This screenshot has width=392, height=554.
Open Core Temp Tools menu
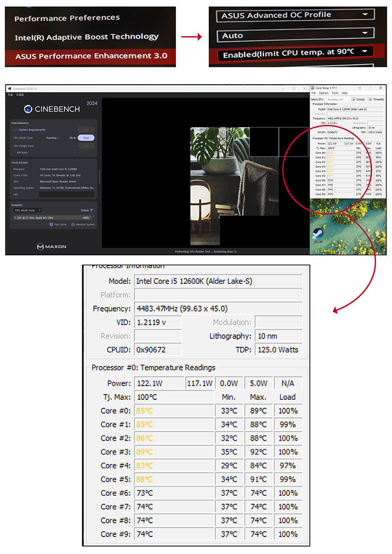(x=335, y=93)
